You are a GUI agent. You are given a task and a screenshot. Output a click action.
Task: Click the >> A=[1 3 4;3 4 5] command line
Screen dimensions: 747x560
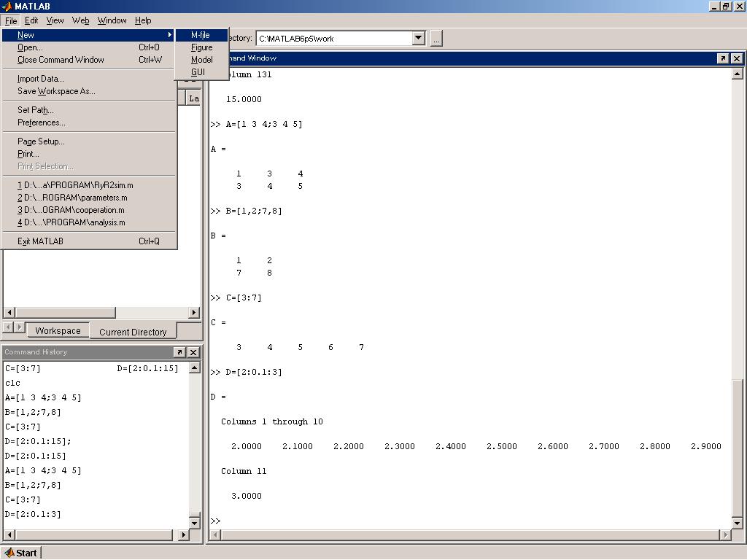256,124
